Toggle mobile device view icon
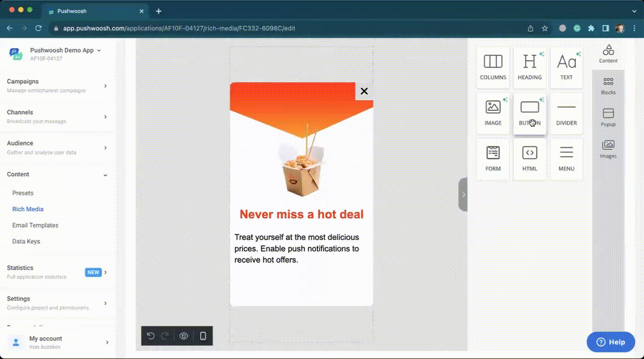The height and width of the screenshot is (359, 644). click(203, 336)
